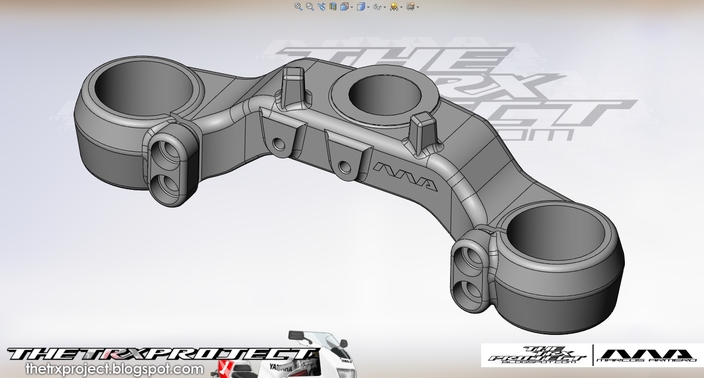Go back to the Previous View

[321, 6]
